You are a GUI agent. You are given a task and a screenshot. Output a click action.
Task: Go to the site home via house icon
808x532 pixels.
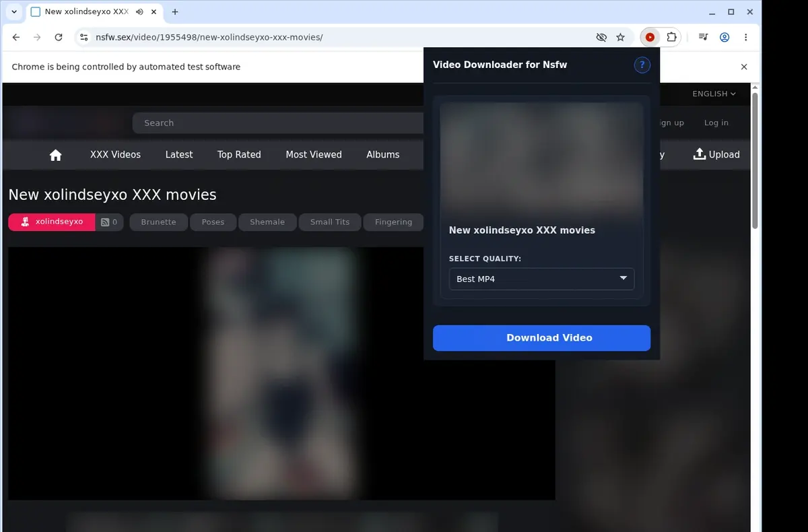56,155
